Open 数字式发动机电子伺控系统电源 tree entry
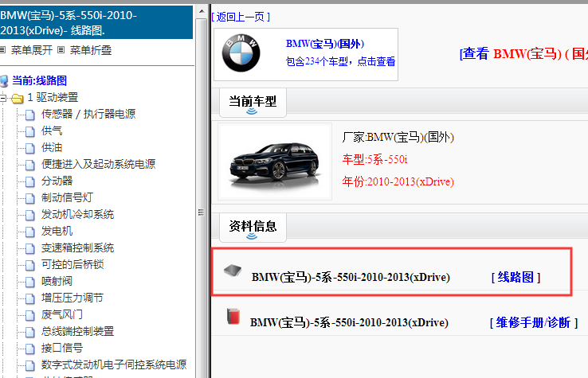 coord(114,364)
